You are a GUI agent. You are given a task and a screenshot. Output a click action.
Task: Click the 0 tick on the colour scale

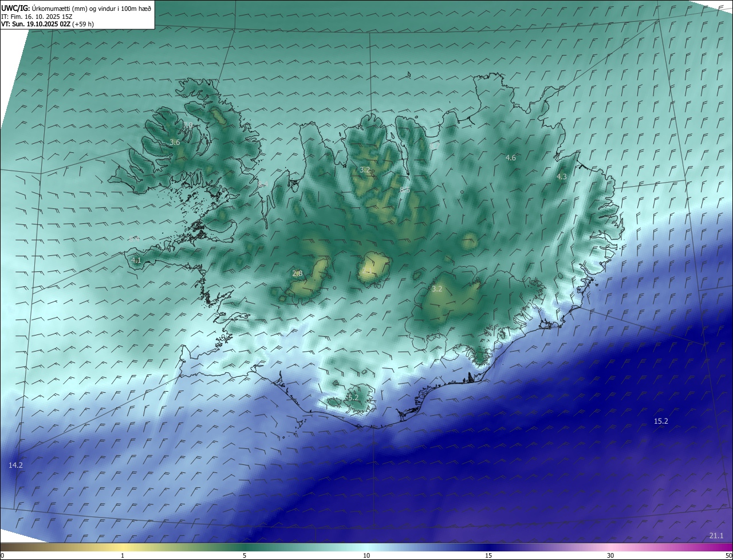click(2, 555)
